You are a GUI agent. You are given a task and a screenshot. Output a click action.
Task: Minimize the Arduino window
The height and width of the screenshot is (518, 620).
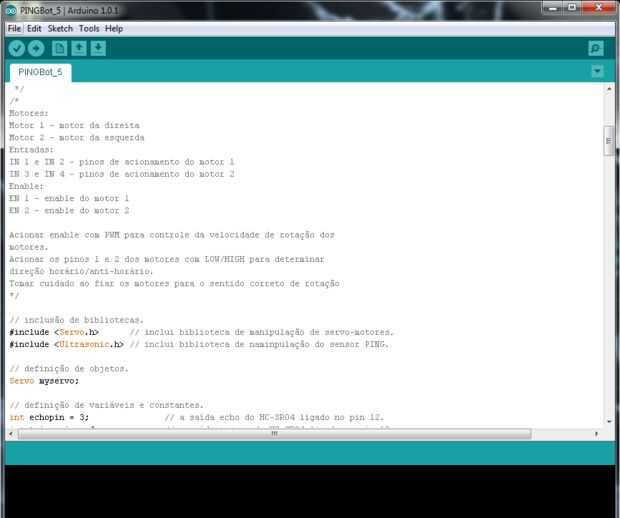[x=553, y=8]
